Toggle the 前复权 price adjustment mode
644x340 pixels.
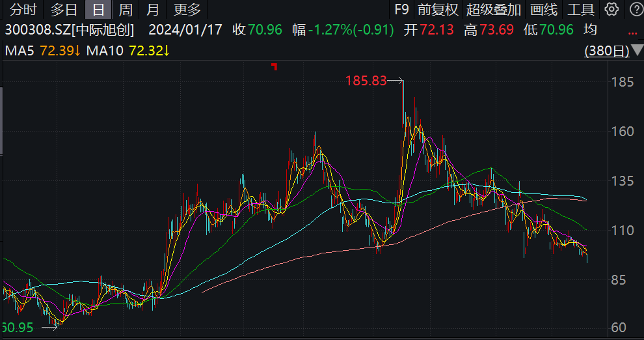tap(438, 10)
